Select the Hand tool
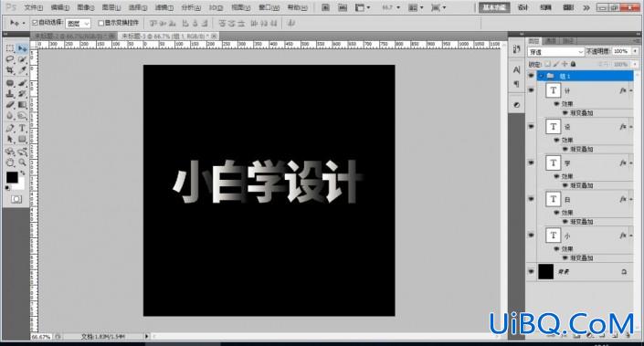The width and height of the screenshot is (644, 346). pyautogui.click(x=10, y=163)
